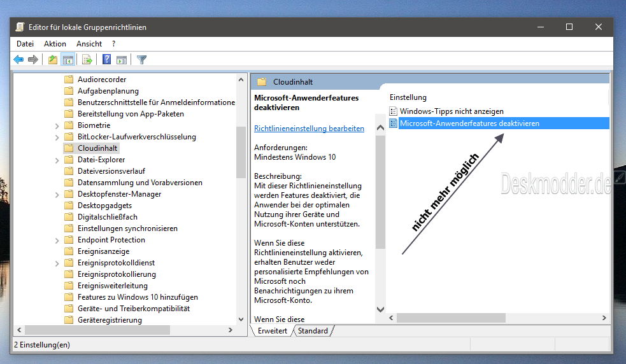Viewport: 626px width, 364px height.
Task: Click icon beside Microsoft-Anwenderfeatures deaktivieren setting
Action: [394, 123]
